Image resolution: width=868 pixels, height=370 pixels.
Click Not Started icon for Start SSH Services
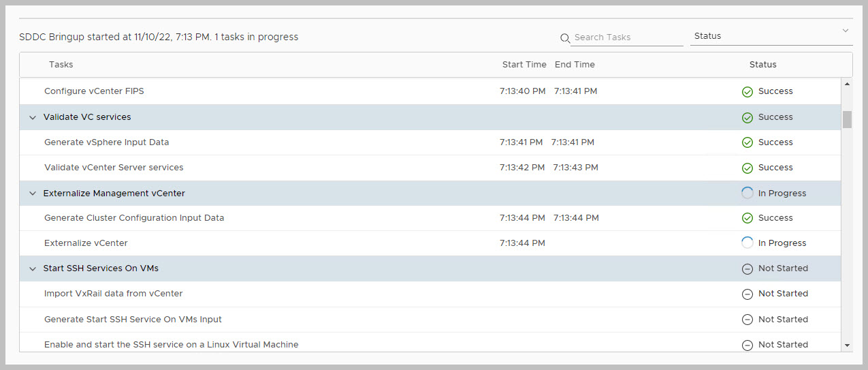tap(747, 268)
